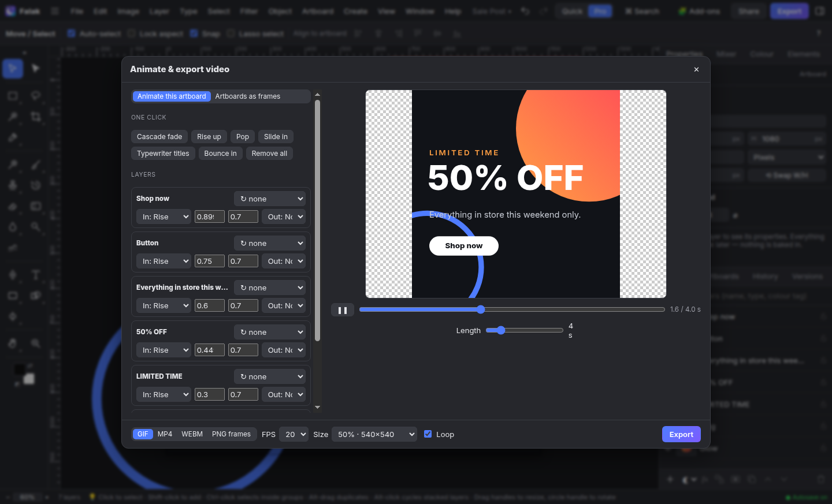Viewport: 832px width, 504px height.
Task: Click the layers list scroll up arrow
Action: pos(317,95)
